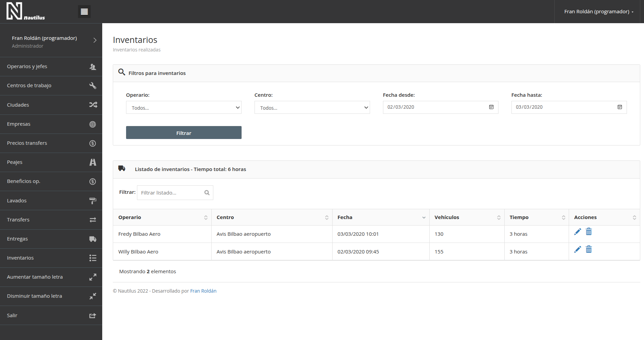Viewport: 644px width, 340px height.
Task: Open Transfers in the sidebar
Action: [x=51, y=220]
